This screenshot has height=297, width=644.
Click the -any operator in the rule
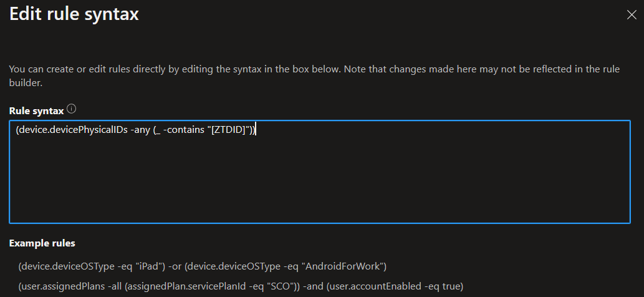coord(138,130)
